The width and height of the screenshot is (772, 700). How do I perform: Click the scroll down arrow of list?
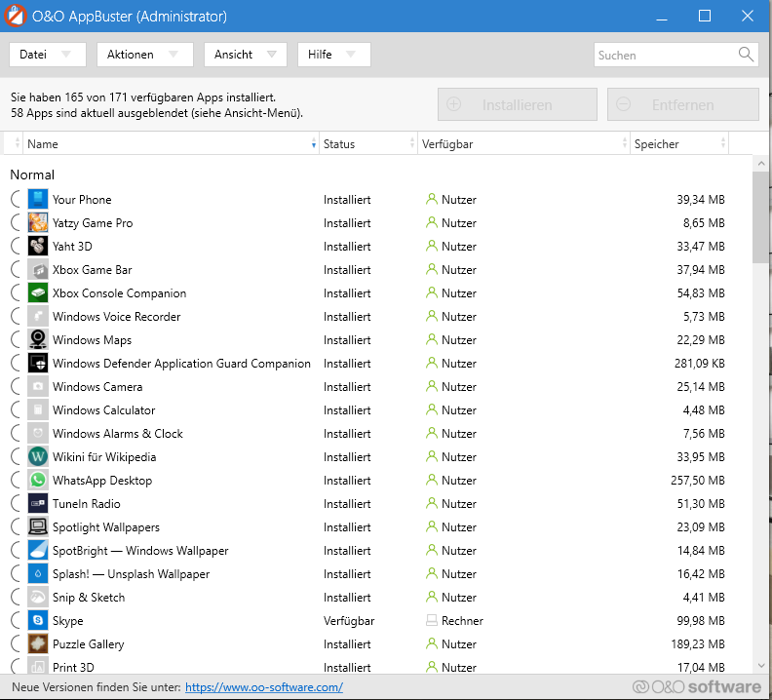[761, 666]
